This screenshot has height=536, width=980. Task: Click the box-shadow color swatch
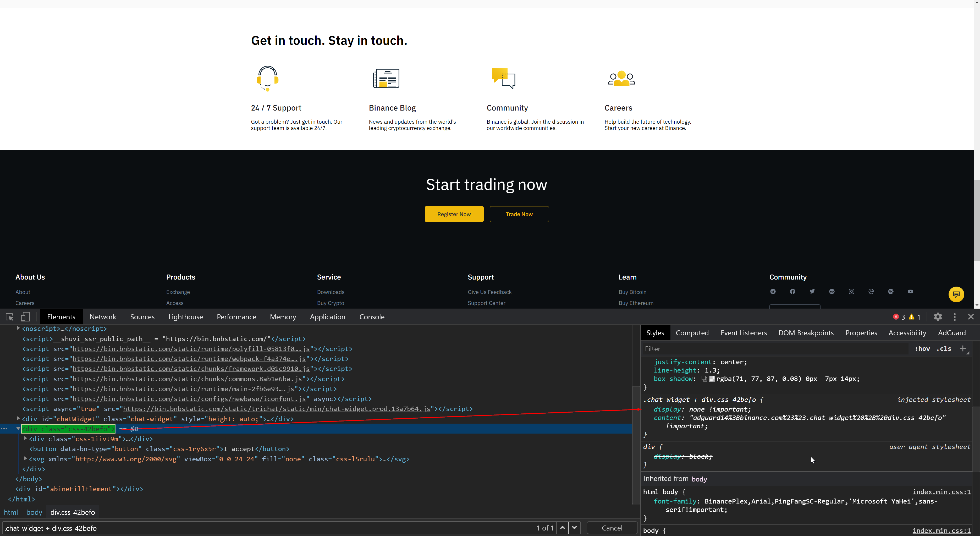[712, 379]
